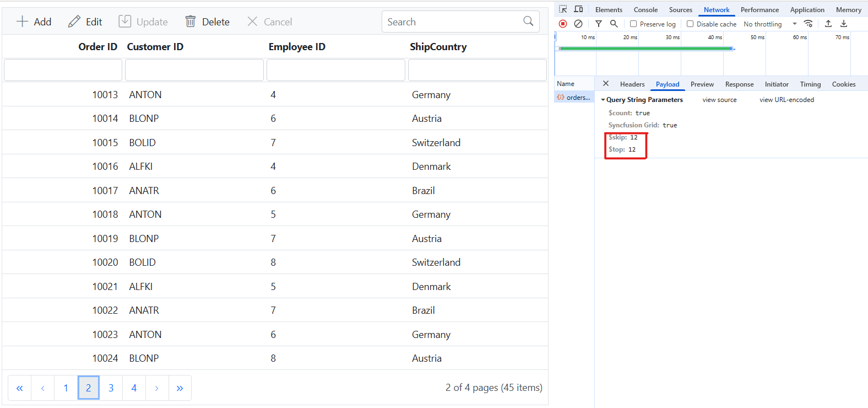Image resolution: width=868 pixels, height=408 pixels.
Task: Toggle the device toolbar icon
Action: pos(578,9)
